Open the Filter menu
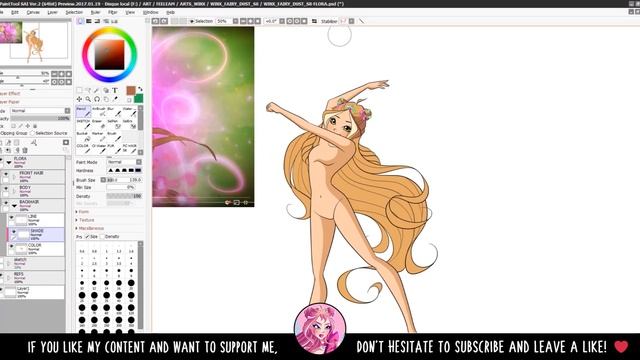 pos(113,13)
